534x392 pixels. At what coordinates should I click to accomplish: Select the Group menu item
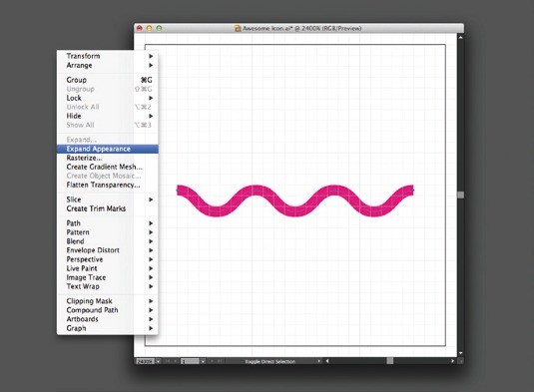(107, 80)
